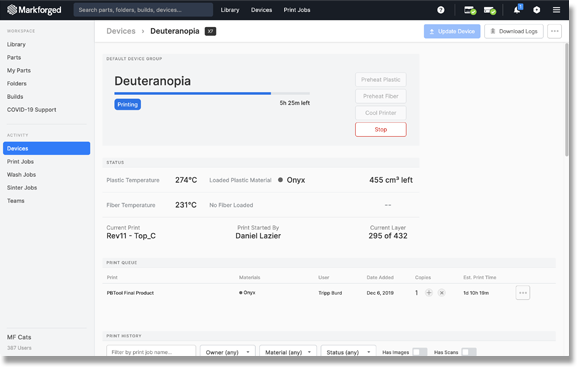Open Wash Jobs in the sidebar
577x367 pixels.
tap(21, 174)
